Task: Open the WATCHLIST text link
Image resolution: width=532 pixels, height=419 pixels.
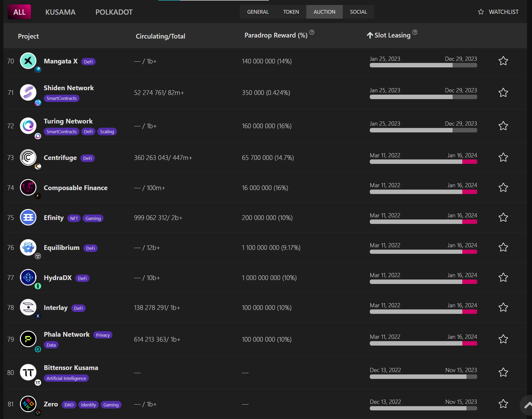Action: pos(504,12)
